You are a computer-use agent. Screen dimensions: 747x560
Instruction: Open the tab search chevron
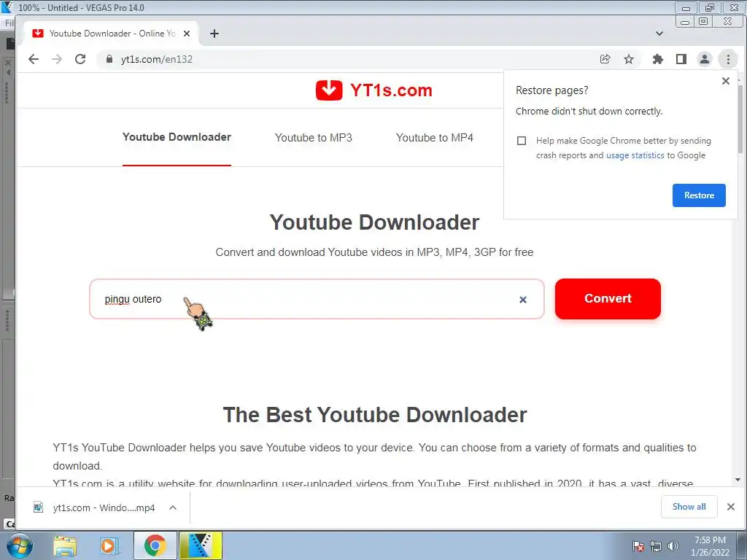(x=659, y=34)
